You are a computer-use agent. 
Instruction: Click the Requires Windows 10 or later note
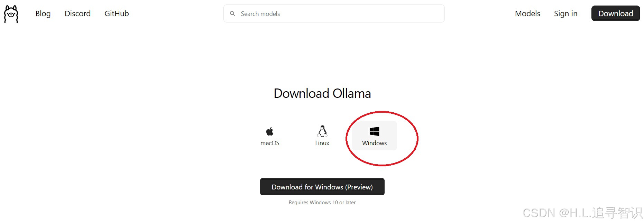pyautogui.click(x=322, y=203)
